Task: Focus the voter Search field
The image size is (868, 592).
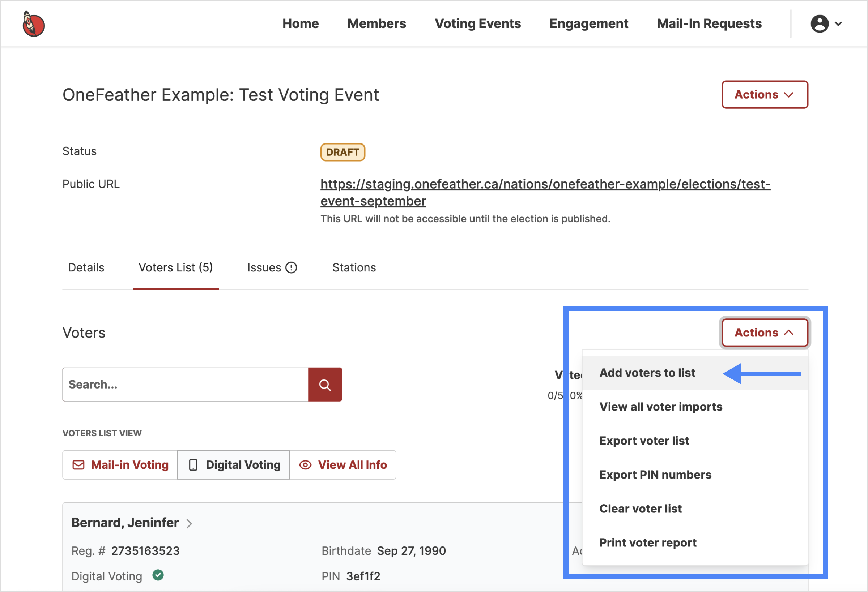Action: pos(185,385)
